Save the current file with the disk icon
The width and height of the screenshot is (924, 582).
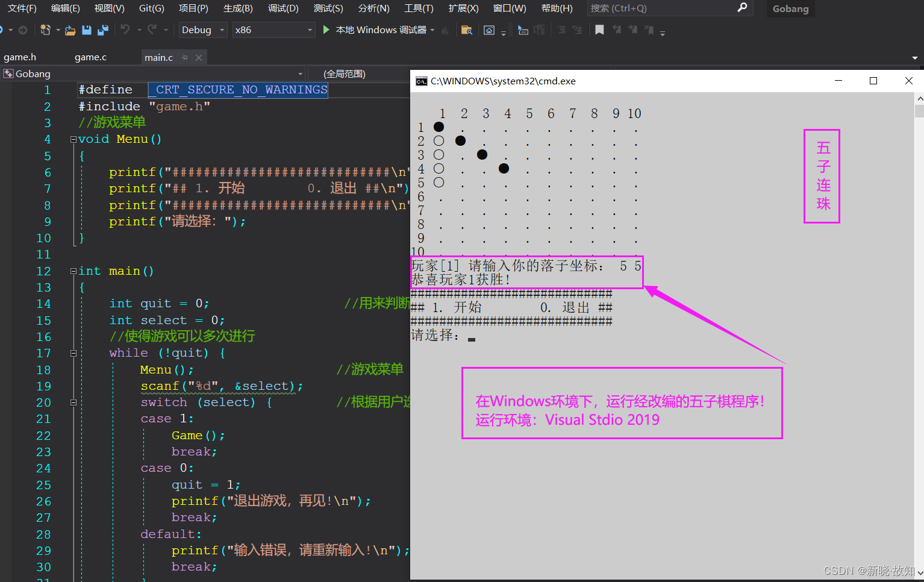[87, 30]
